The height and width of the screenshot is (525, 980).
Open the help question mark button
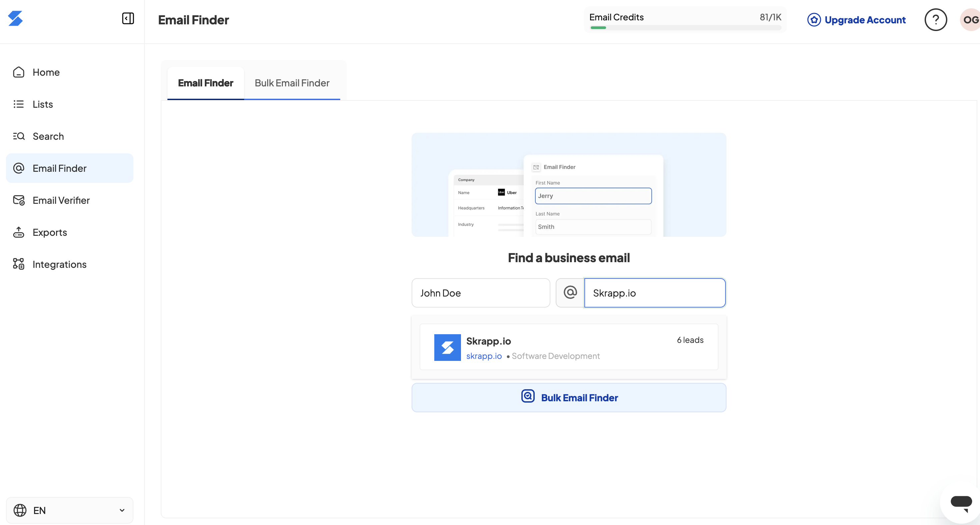(x=936, y=20)
